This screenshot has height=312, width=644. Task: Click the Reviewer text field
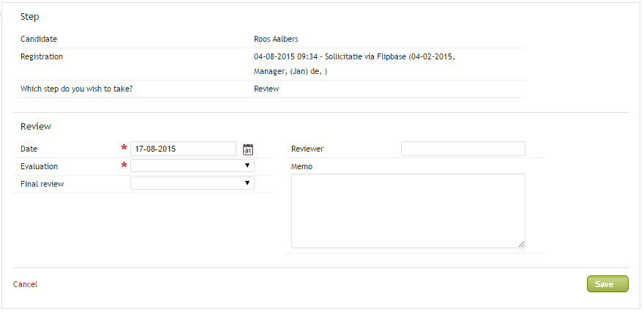pyautogui.click(x=463, y=149)
